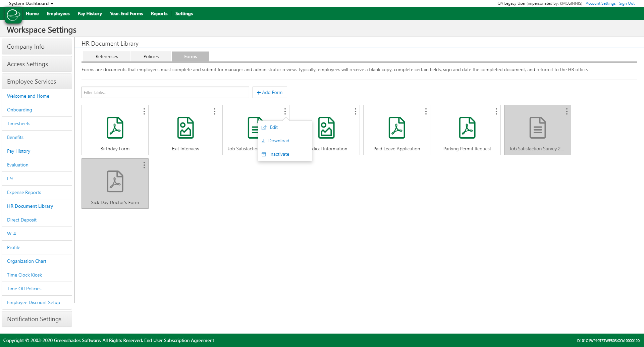Click inactive Job Satisfaction Survey 2 document icon
The width and height of the screenshot is (644, 347).
click(x=538, y=128)
